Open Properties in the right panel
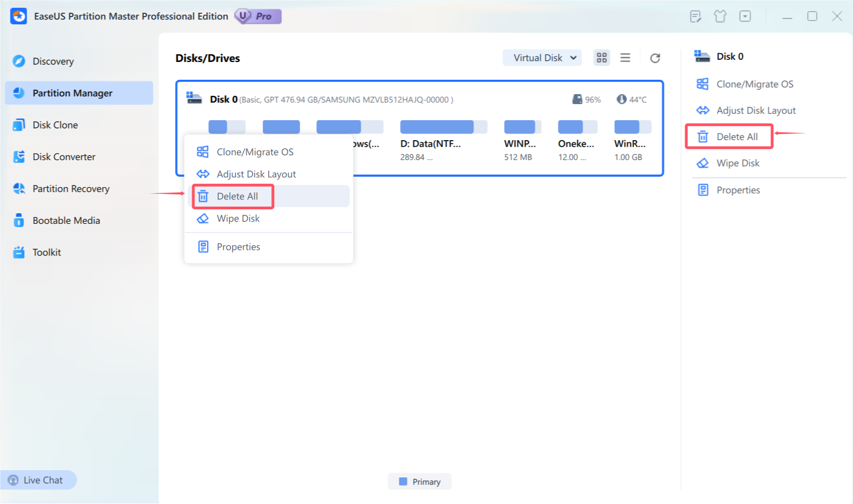 click(728, 190)
